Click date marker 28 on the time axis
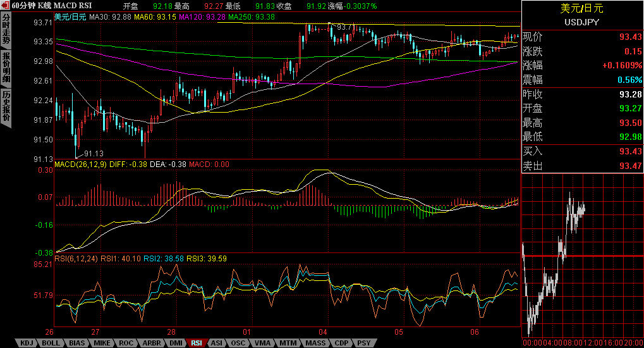Image resolution: width=644 pixels, height=348 pixels. 171,332
